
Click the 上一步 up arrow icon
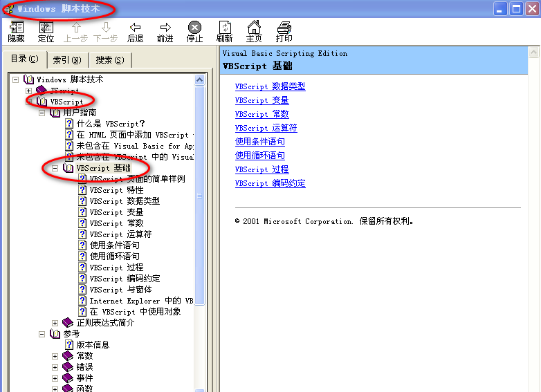pos(76,27)
